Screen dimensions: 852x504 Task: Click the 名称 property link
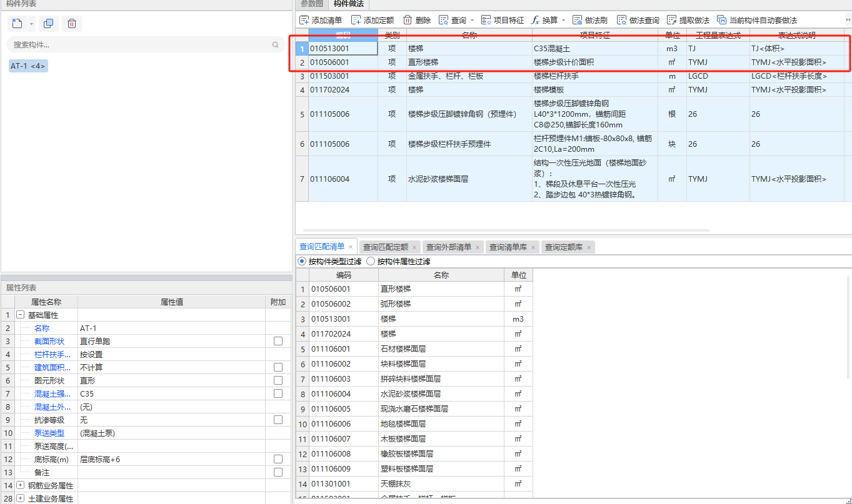[x=42, y=328]
